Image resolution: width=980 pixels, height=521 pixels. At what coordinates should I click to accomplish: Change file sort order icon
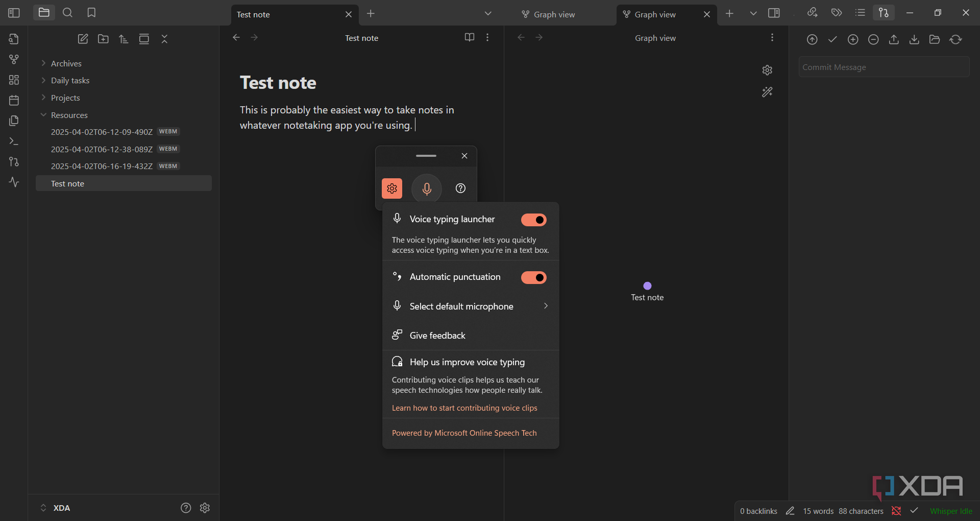coord(124,39)
